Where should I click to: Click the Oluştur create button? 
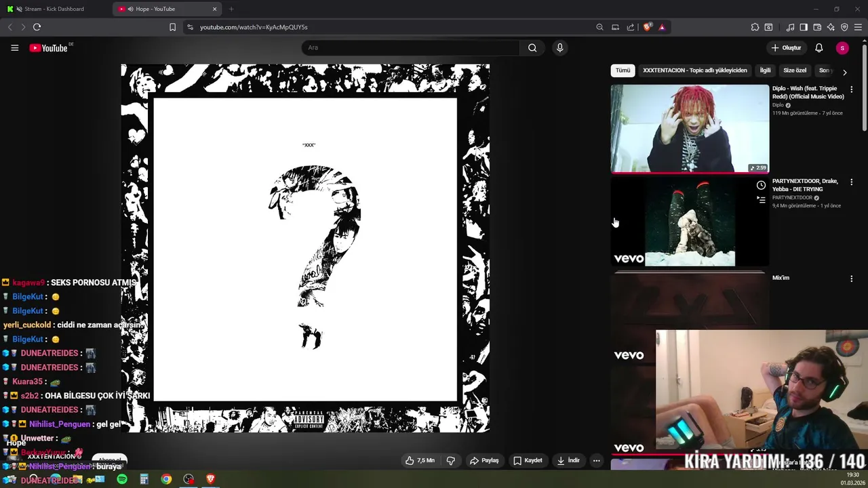click(x=786, y=47)
